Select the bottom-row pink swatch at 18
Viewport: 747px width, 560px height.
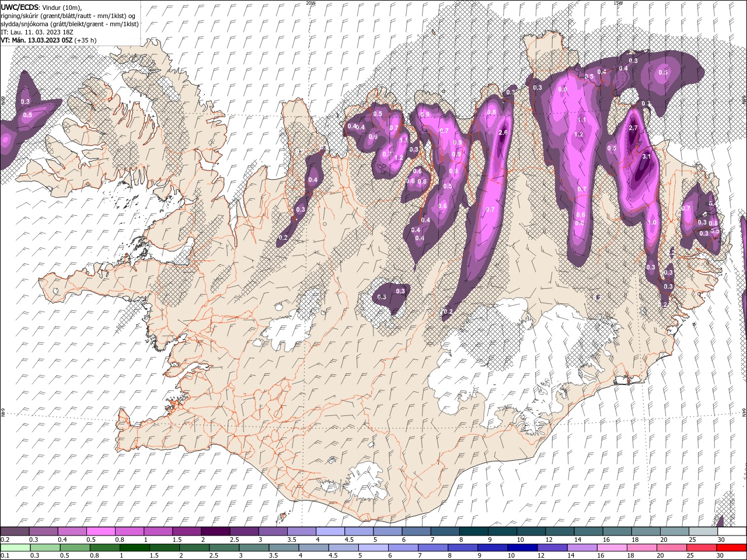coord(642,548)
